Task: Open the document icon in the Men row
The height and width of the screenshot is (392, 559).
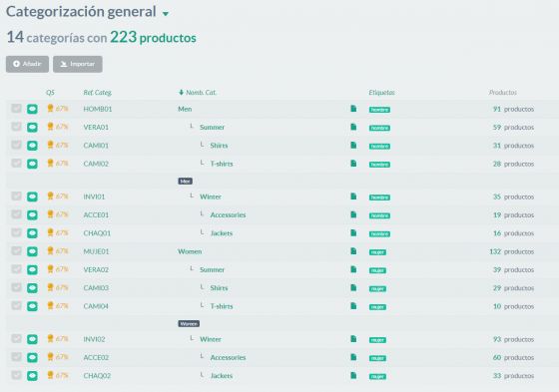Action: point(353,109)
